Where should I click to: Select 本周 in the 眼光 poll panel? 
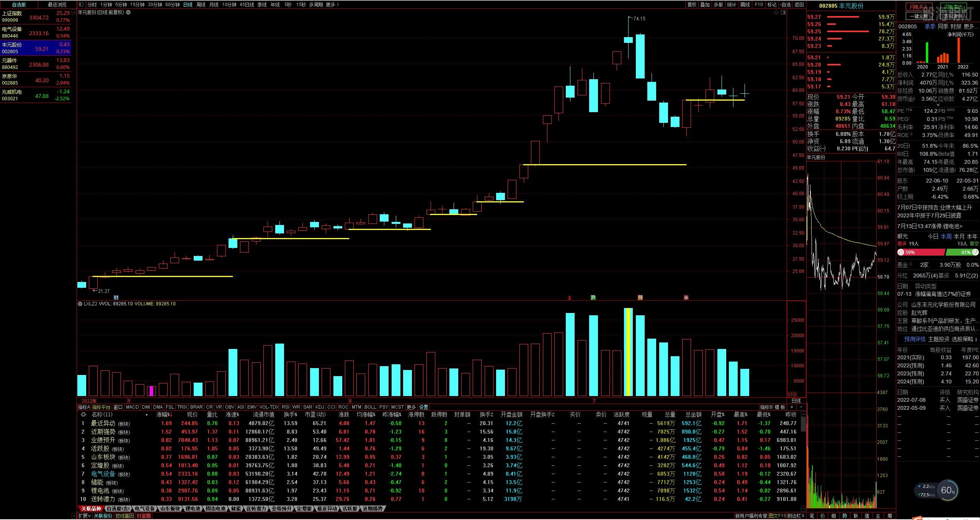pos(946,236)
